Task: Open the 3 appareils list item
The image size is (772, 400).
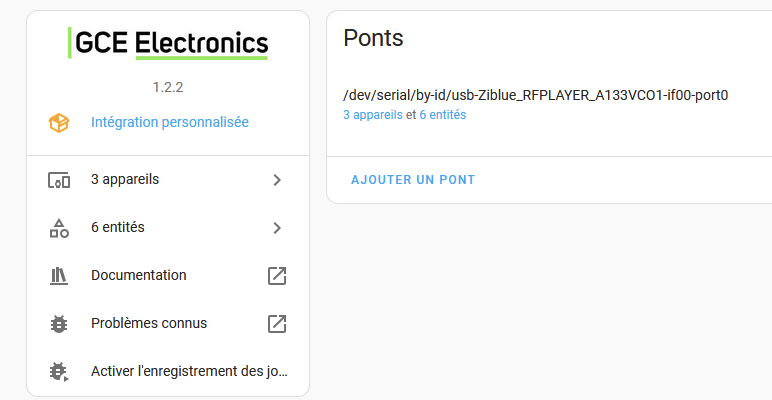Action: [168, 180]
